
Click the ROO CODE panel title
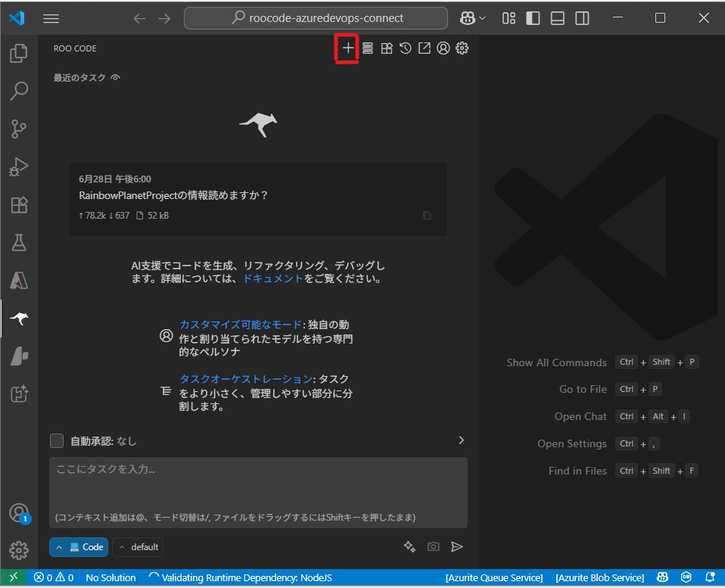point(75,48)
